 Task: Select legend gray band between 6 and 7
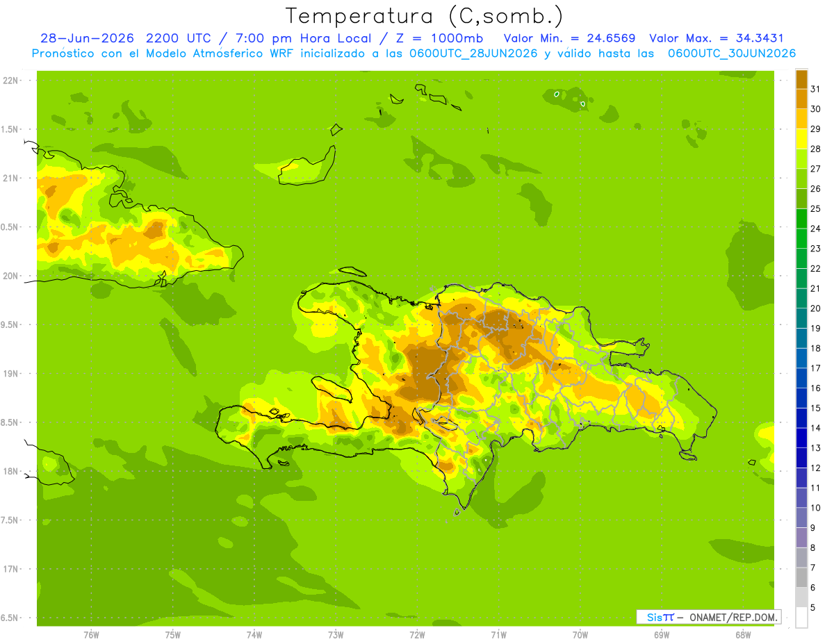801,577
